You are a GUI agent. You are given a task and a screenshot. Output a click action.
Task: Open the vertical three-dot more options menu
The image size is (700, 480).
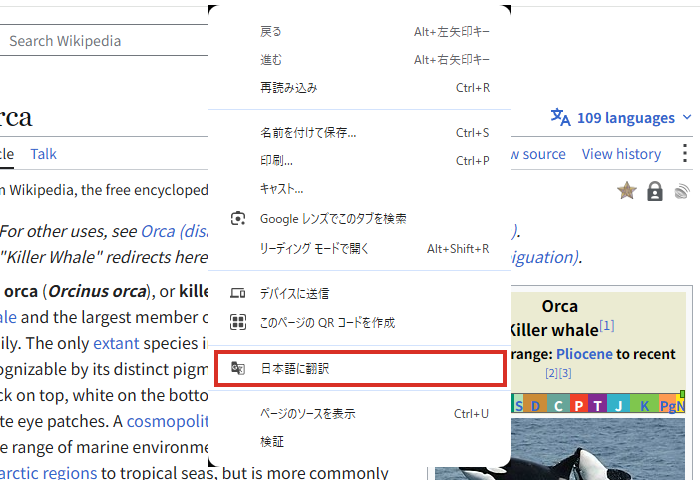tap(685, 153)
